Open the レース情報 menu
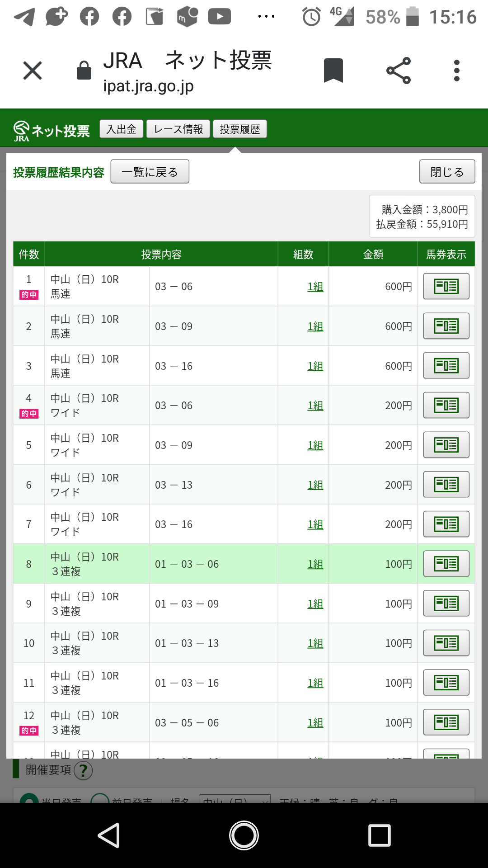This screenshot has width=488, height=868. pos(178,129)
